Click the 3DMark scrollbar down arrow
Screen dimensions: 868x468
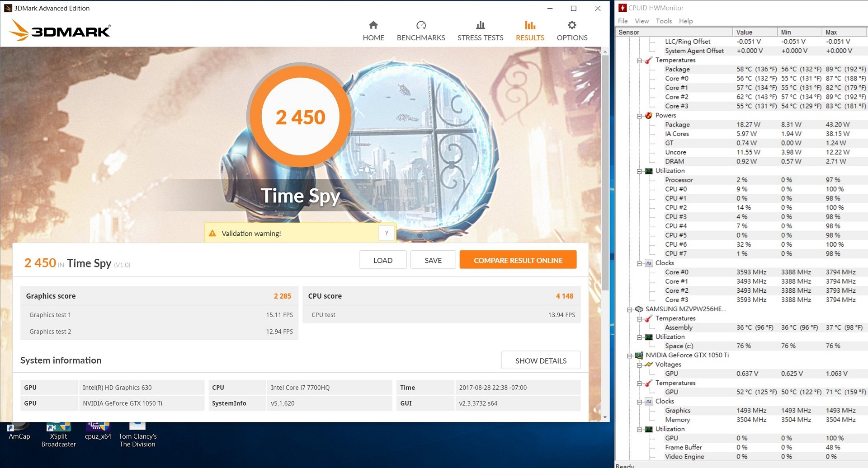pyautogui.click(x=605, y=417)
